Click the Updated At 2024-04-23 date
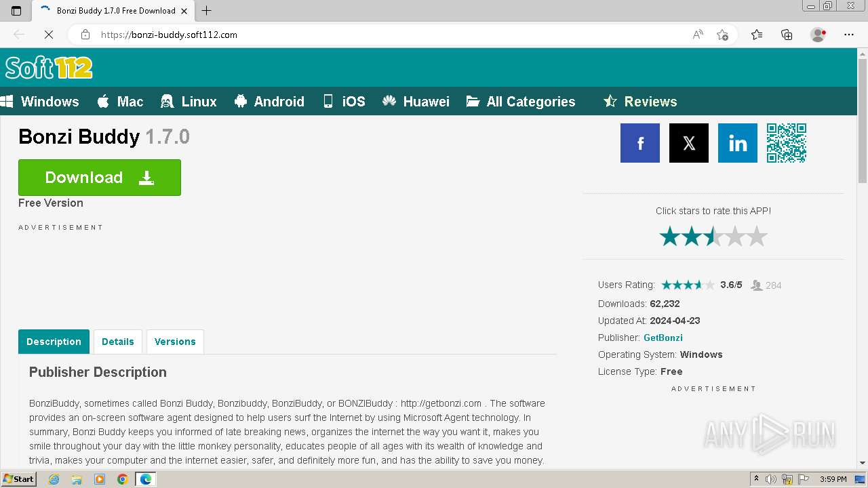Viewport: 868px width, 488px height. (x=675, y=321)
